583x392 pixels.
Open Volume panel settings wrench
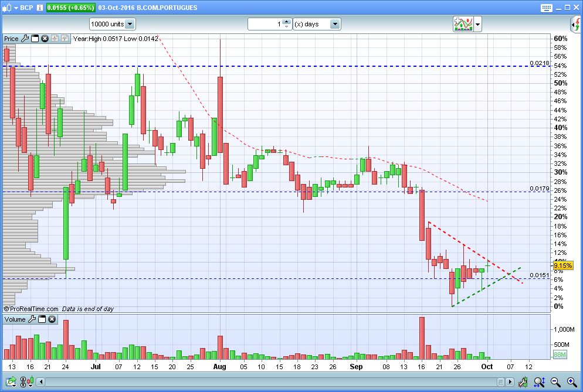[x=32, y=319]
